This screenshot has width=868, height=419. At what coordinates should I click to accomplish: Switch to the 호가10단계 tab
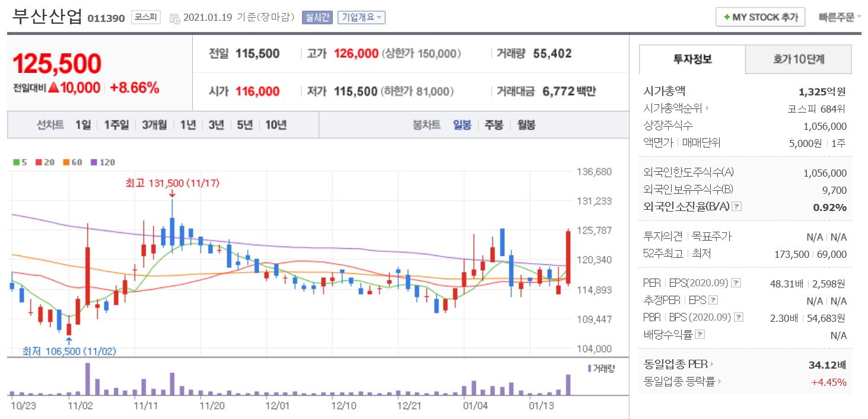[x=798, y=59]
